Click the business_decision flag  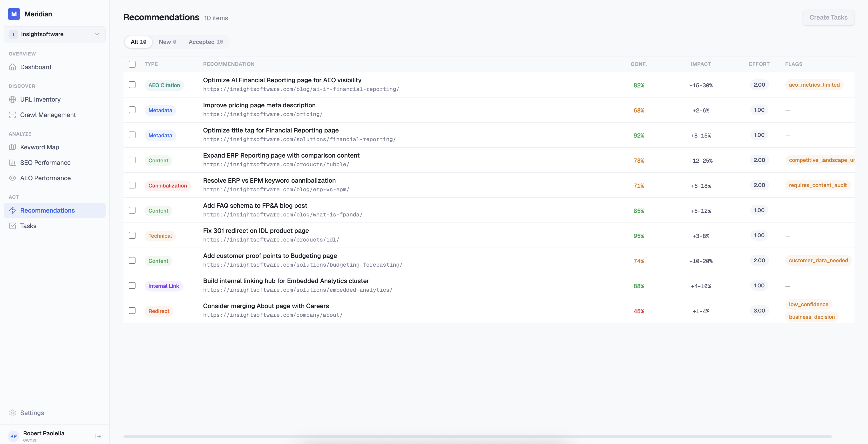[x=812, y=317]
